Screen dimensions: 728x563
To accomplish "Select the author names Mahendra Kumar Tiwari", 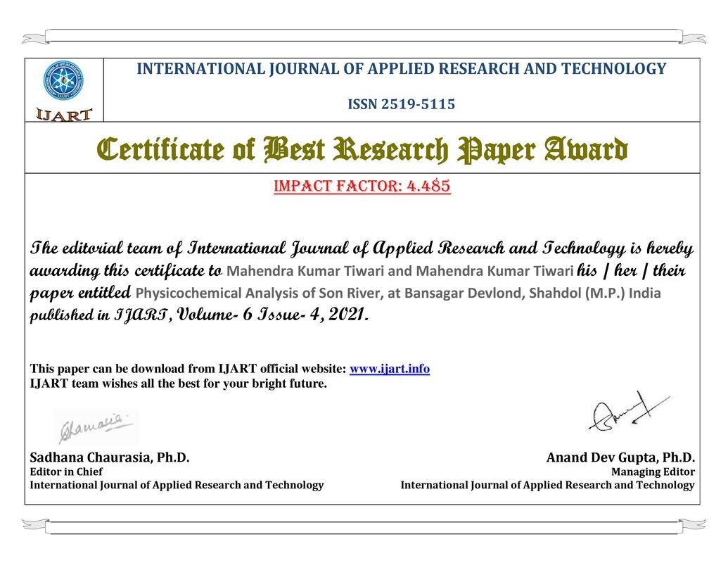I will [400, 271].
